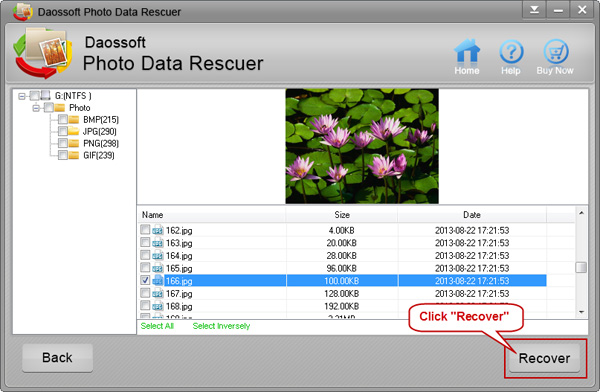
Task: Click the 128.00KB size cell
Action: click(342, 294)
